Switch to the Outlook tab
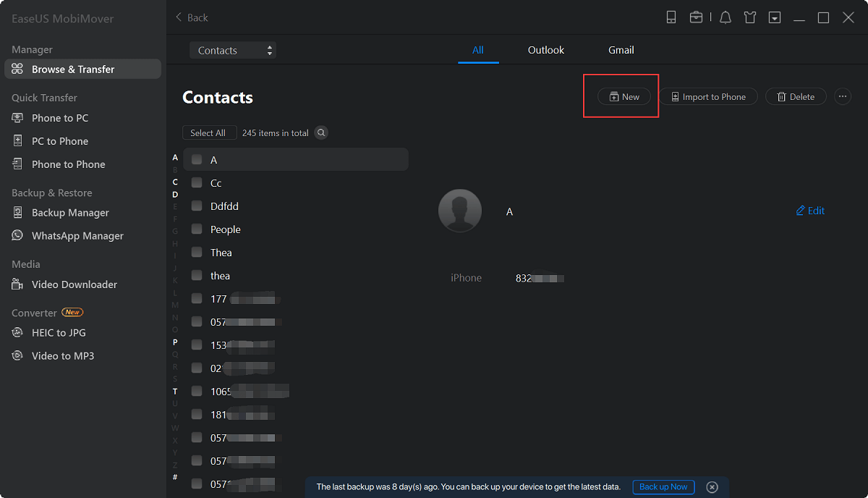 click(546, 51)
